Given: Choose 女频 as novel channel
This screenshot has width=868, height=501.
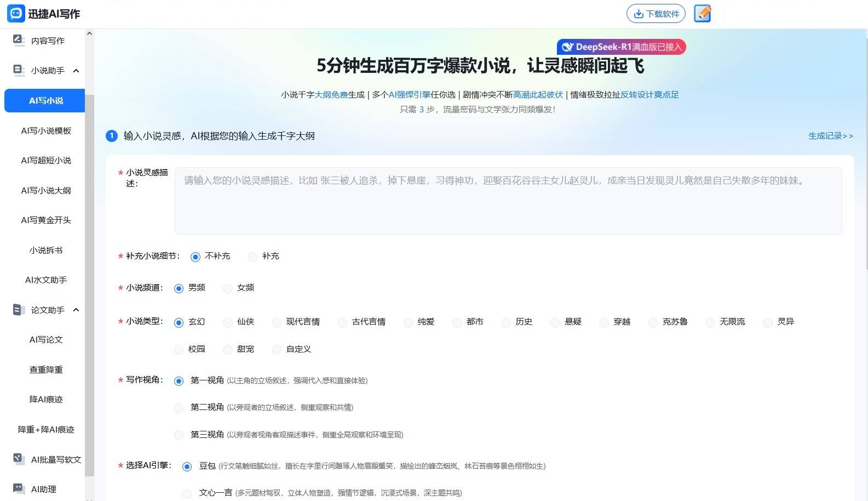Looking at the screenshot, I should 228,288.
